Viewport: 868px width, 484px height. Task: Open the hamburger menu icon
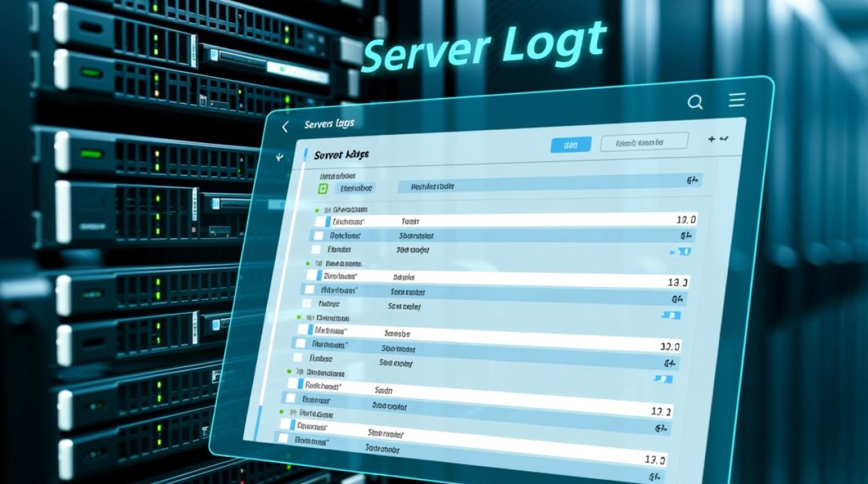(737, 100)
